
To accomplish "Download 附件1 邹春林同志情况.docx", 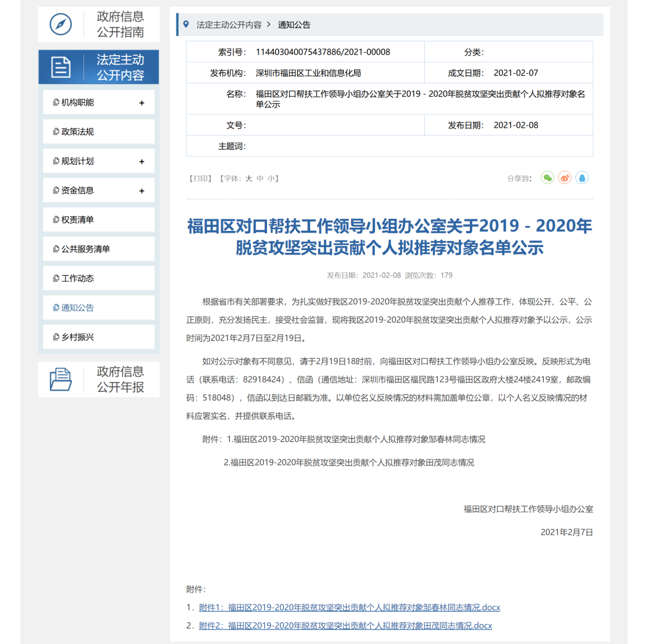I will [350, 607].
